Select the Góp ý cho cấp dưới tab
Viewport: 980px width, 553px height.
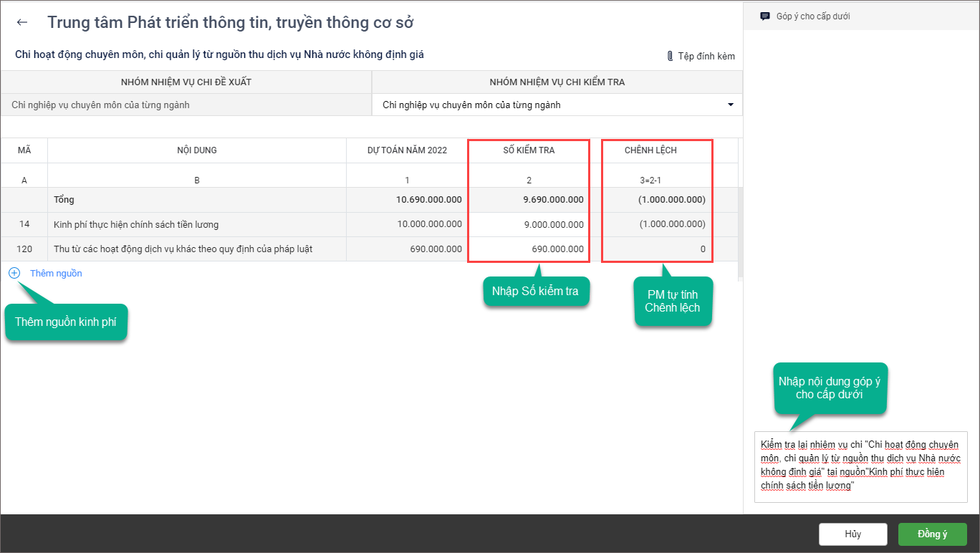812,16
